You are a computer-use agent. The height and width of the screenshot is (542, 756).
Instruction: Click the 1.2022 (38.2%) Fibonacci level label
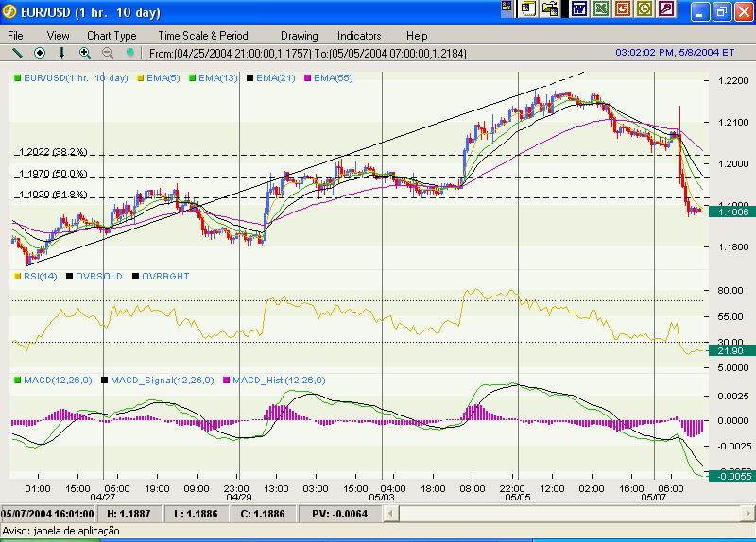53,151
